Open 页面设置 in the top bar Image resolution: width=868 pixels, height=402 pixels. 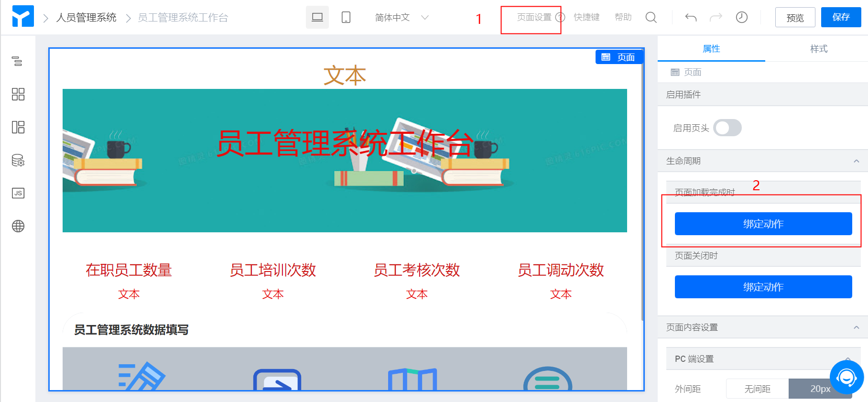534,17
